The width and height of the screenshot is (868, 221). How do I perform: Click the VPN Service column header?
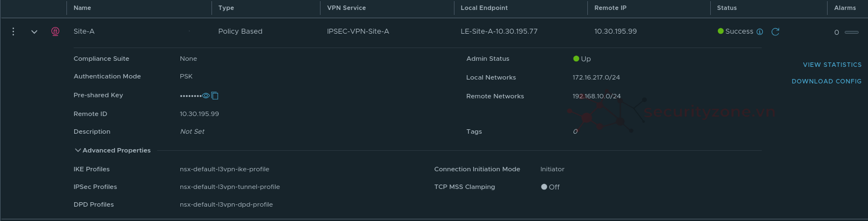click(346, 8)
